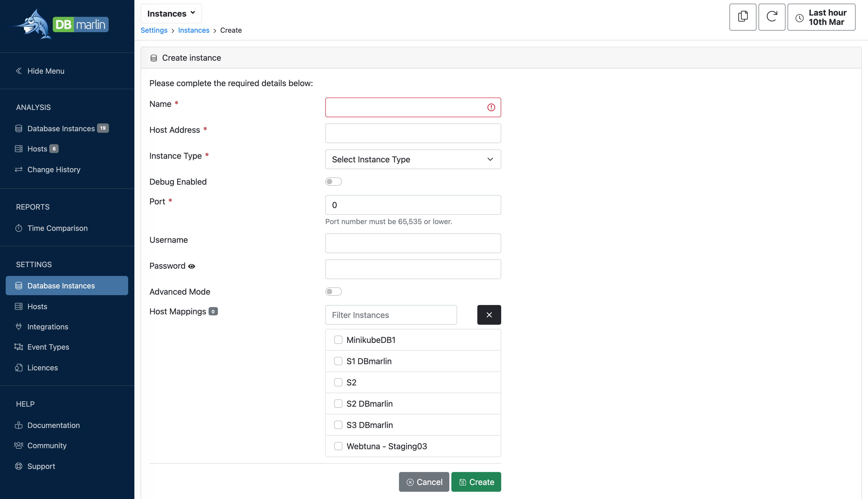
Task: Open the Select Instance Type dropdown
Action: click(413, 159)
